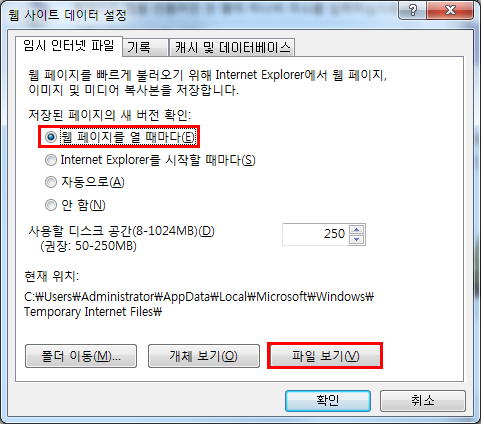Open the 캐시 및 데이터베이스 tab
This screenshot has width=484, height=426.
(232, 47)
